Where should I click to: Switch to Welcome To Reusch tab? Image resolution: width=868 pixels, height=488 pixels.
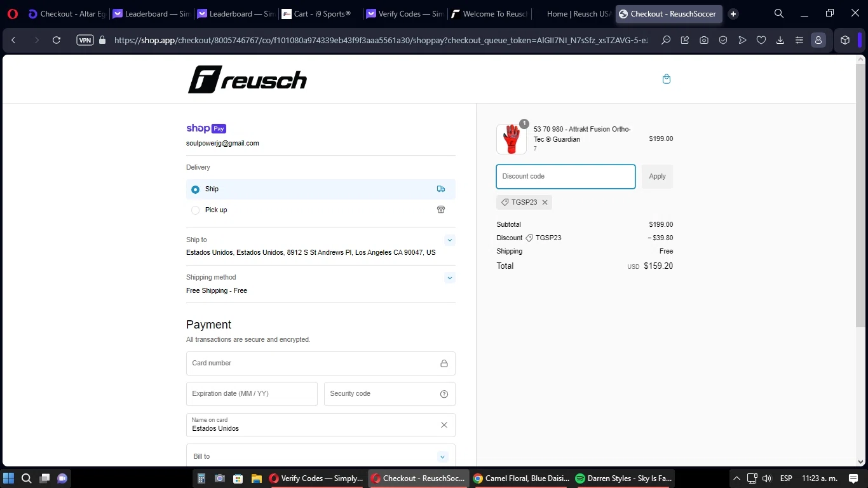(x=488, y=14)
